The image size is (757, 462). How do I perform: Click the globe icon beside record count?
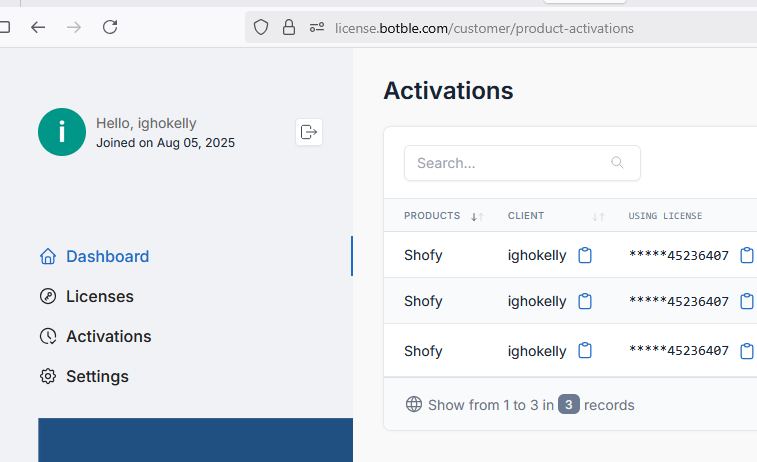[x=414, y=404]
